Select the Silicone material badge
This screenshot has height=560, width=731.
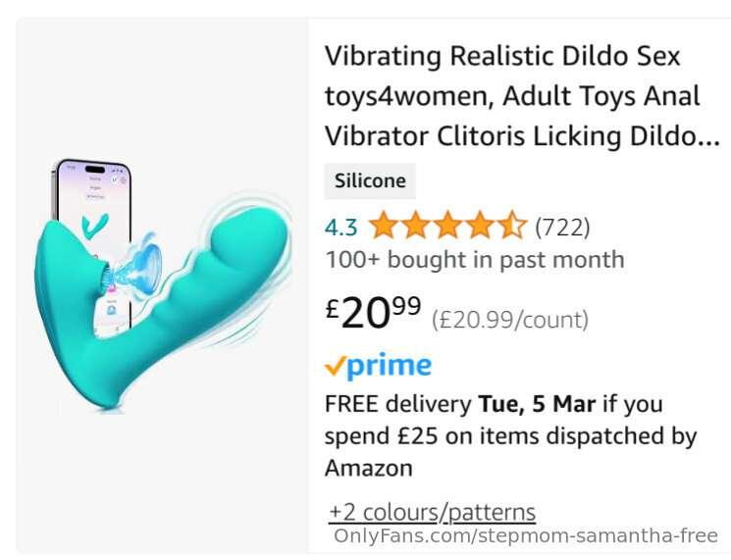370,180
